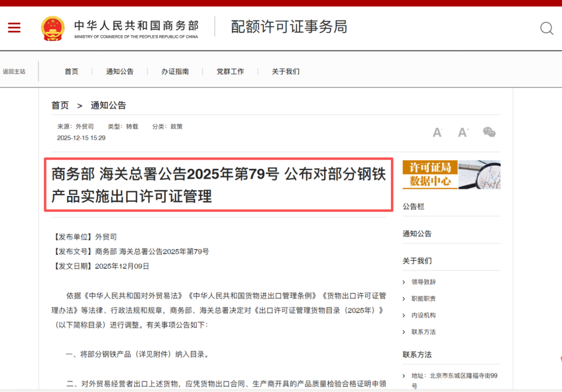Expand 内设机构 sidebar entry
The width and height of the screenshot is (562, 392).
423,316
